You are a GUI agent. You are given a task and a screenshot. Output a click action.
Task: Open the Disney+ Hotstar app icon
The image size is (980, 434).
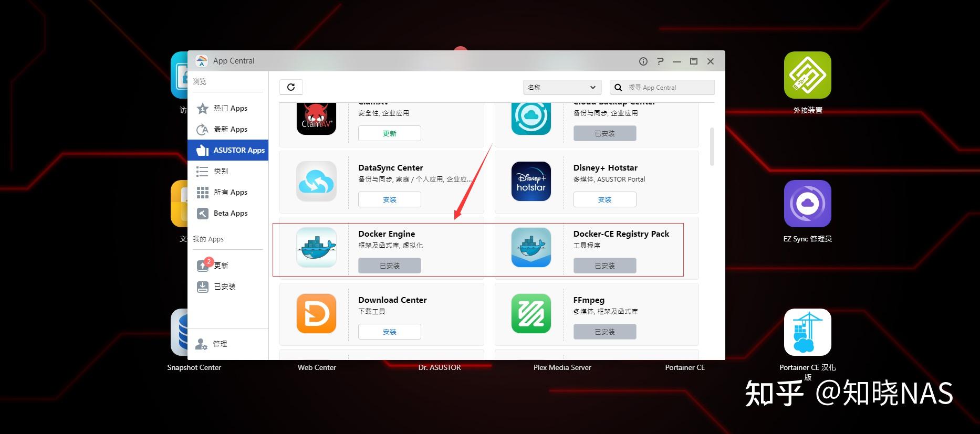531,182
